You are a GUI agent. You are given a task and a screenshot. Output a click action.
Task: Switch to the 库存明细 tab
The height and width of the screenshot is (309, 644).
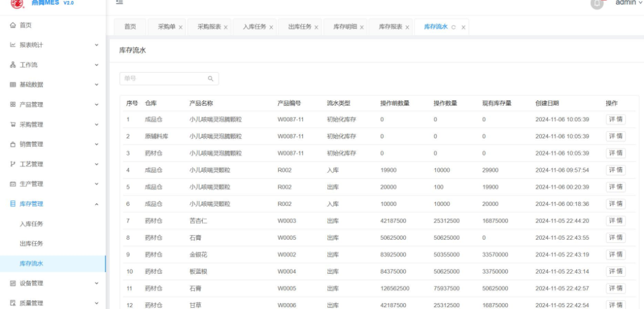coord(345,27)
